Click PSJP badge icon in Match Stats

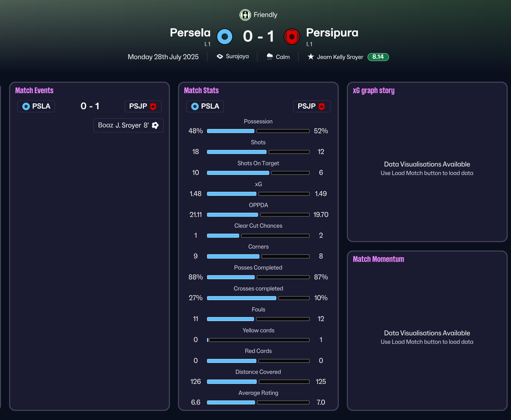pos(322,106)
